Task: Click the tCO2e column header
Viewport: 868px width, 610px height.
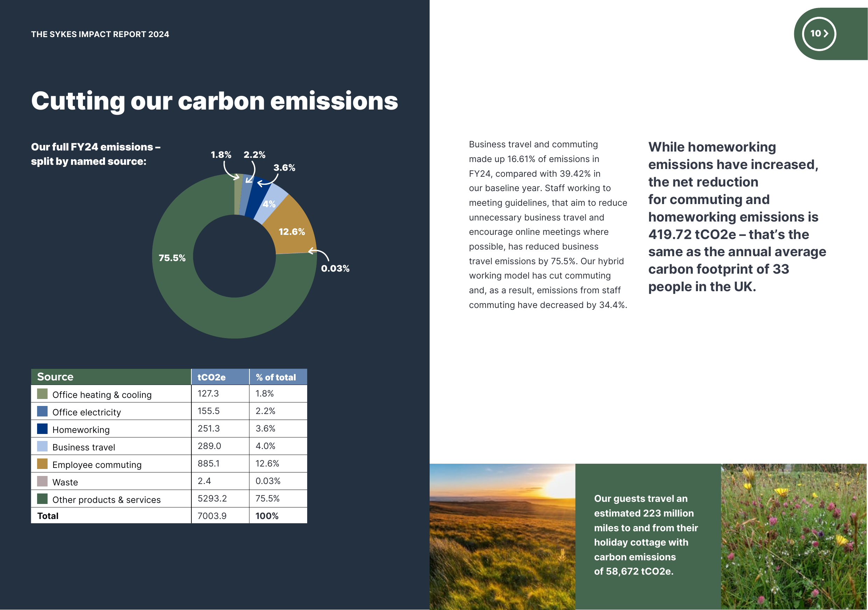Action: coord(220,377)
